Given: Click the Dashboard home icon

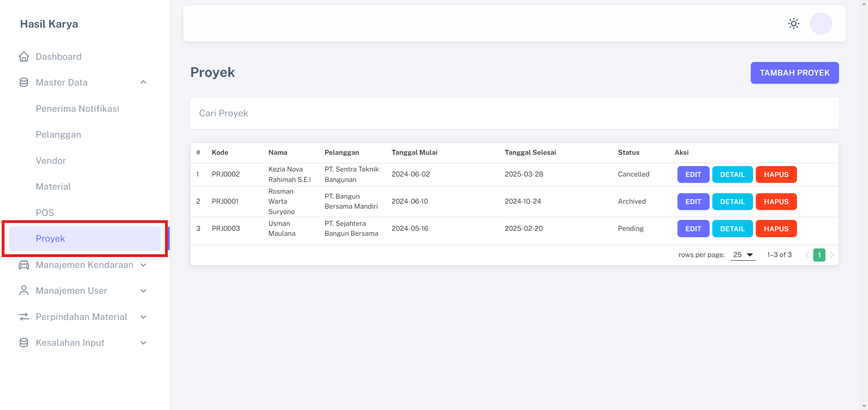Looking at the screenshot, I should (x=24, y=57).
